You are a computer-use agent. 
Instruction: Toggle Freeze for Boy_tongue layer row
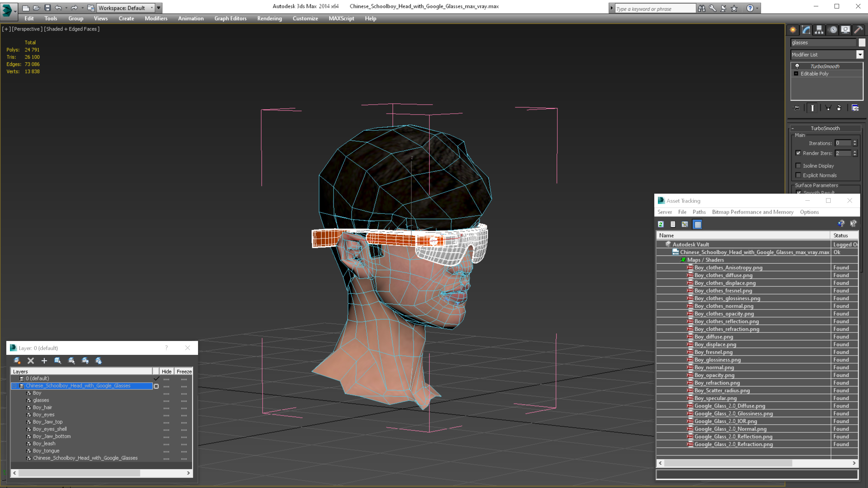point(184,451)
